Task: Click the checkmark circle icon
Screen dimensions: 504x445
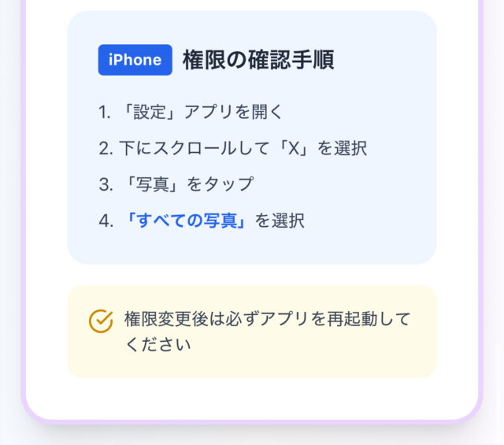Action: pos(101,321)
